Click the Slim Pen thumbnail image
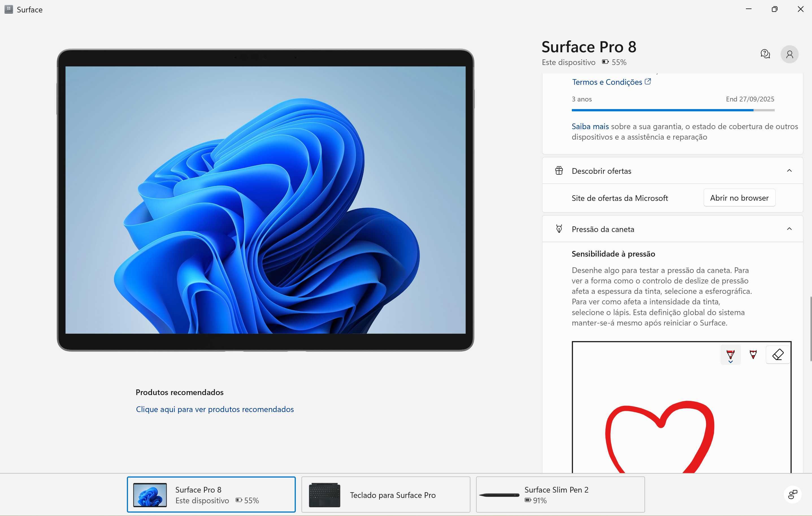This screenshot has height=516, width=812. pyautogui.click(x=499, y=495)
